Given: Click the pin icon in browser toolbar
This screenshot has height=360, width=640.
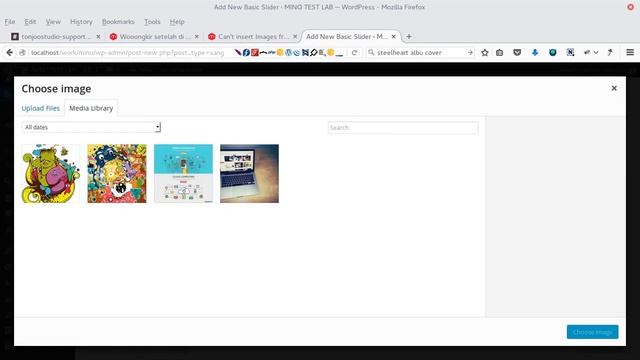Looking at the screenshot, I should (x=610, y=52).
